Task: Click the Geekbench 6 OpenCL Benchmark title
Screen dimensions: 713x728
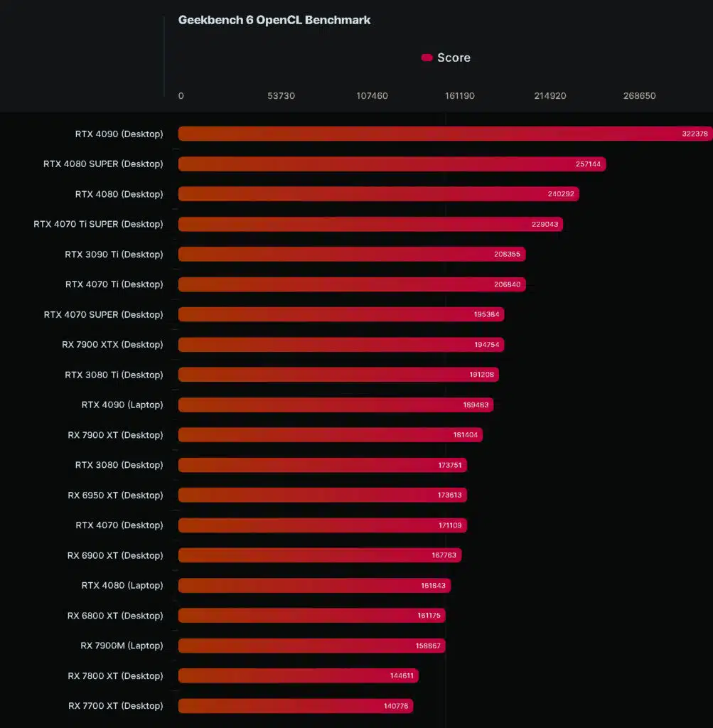Action: click(x=274, y=20)
